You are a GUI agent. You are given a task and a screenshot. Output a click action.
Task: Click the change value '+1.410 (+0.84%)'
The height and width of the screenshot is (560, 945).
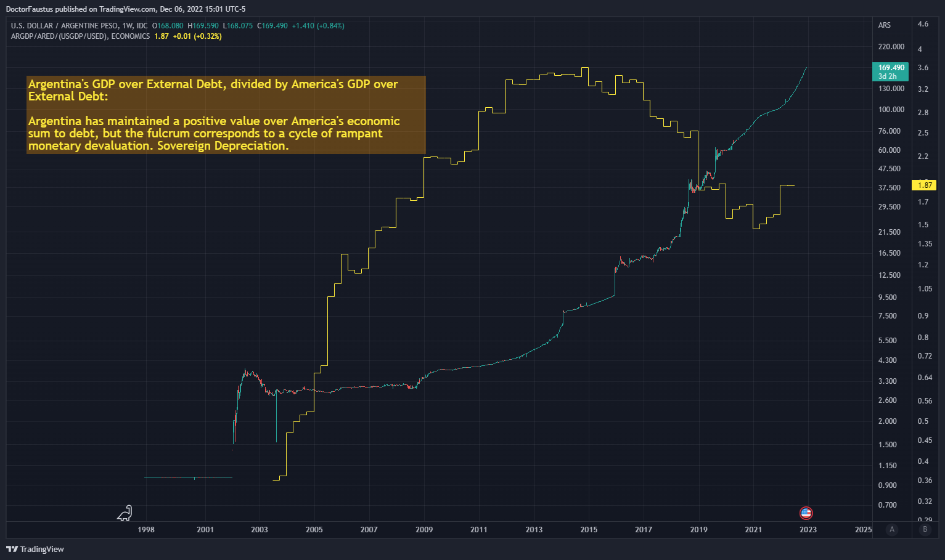click(x=318, y=26)
